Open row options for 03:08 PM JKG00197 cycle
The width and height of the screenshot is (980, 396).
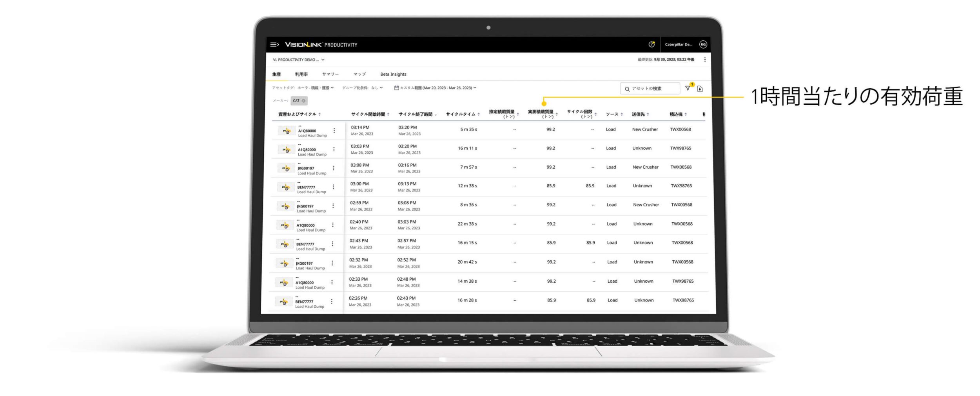point(334,168)
